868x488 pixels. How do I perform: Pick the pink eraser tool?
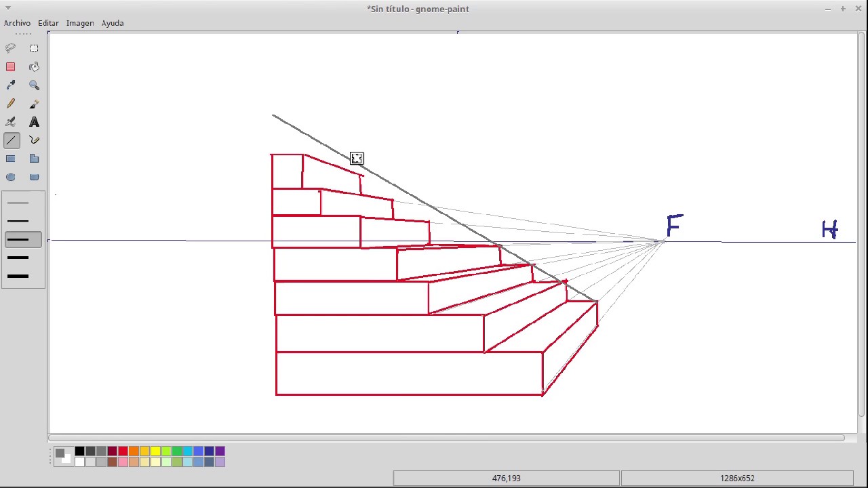tap(11, 66)
